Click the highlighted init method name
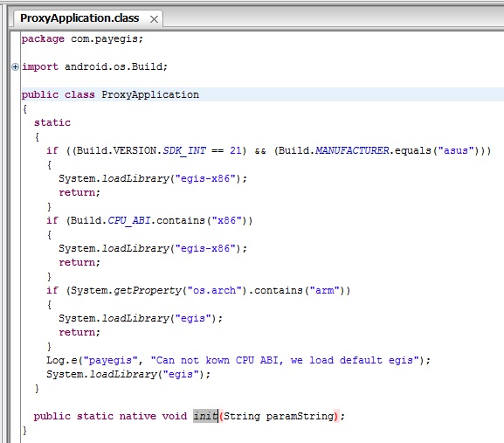The width and height of the screenshot is (504, 443). [x=205, y=416]
